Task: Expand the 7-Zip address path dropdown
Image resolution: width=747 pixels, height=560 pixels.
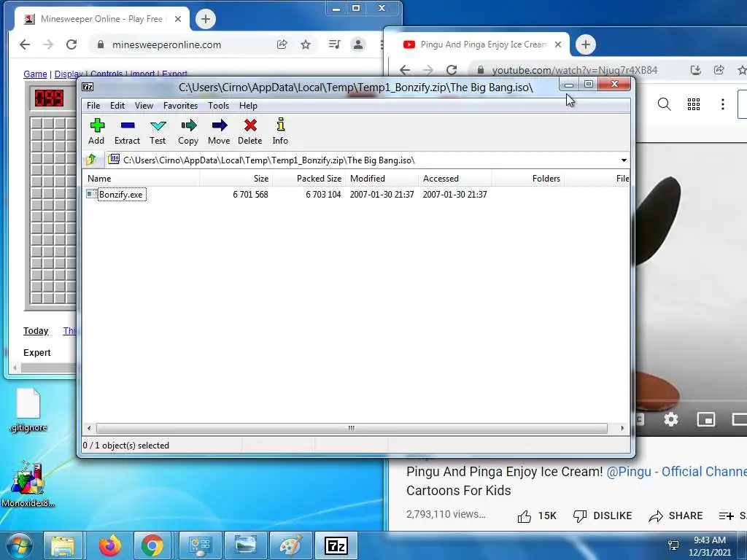Action: tap(624, 160)
